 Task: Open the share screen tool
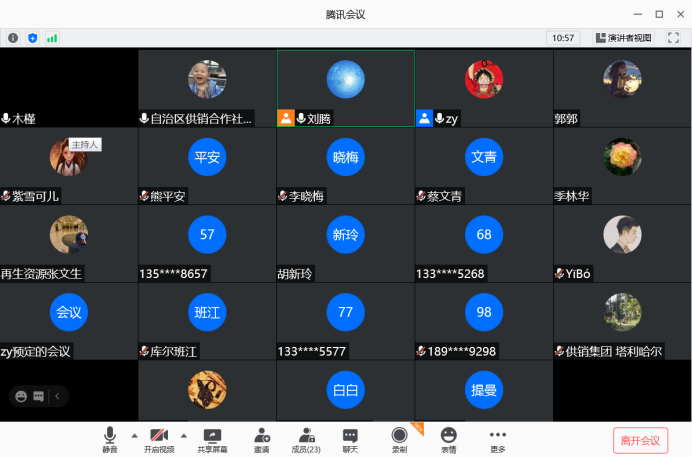click(x=212, y=440)
